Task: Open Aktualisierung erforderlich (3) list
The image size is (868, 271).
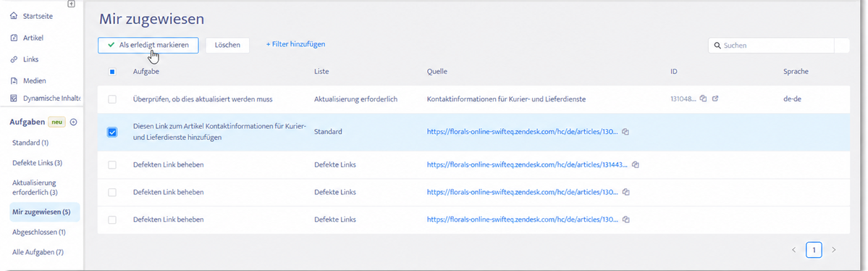Action: (x=35, y=188)
